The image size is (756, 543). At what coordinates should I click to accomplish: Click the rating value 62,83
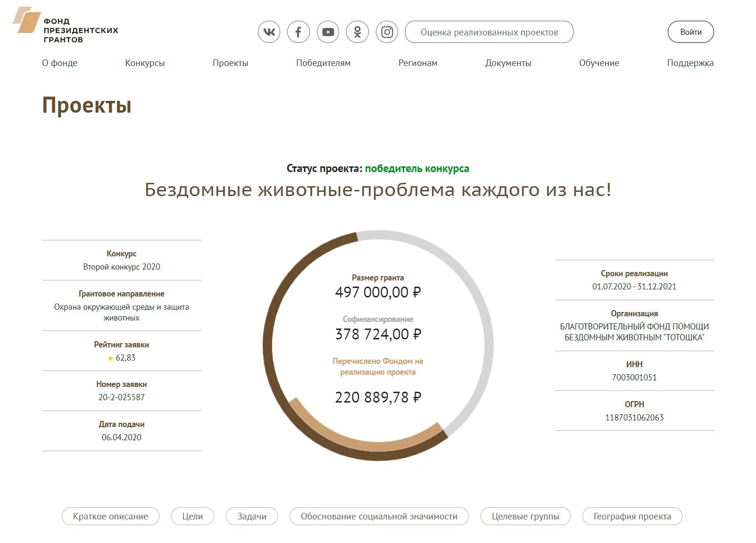(x=125, y=358)
